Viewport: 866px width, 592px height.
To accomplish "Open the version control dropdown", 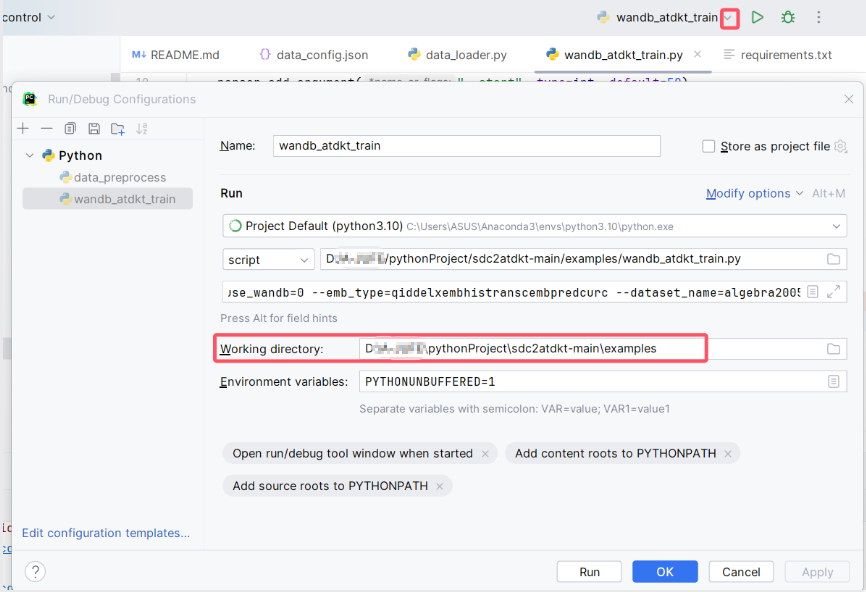I will (x=28, y=17).
